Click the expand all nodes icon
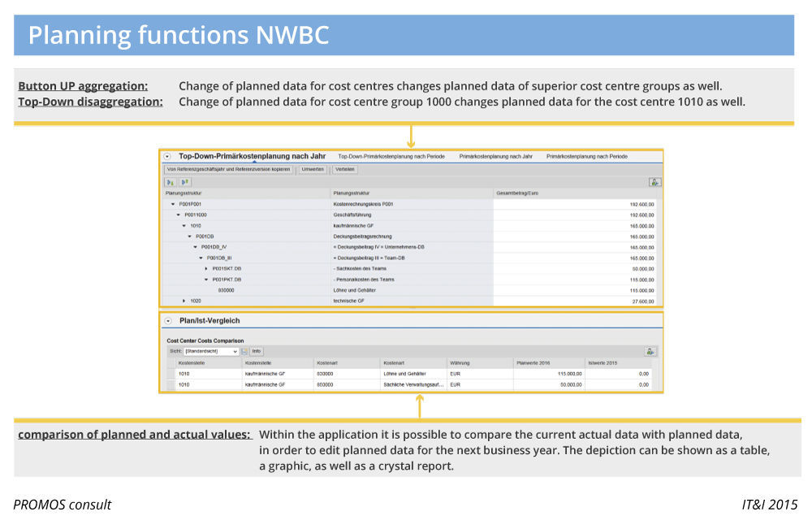The height and width of the screenshot is (516, 812). pyautogui.click(x=170, y=182)
